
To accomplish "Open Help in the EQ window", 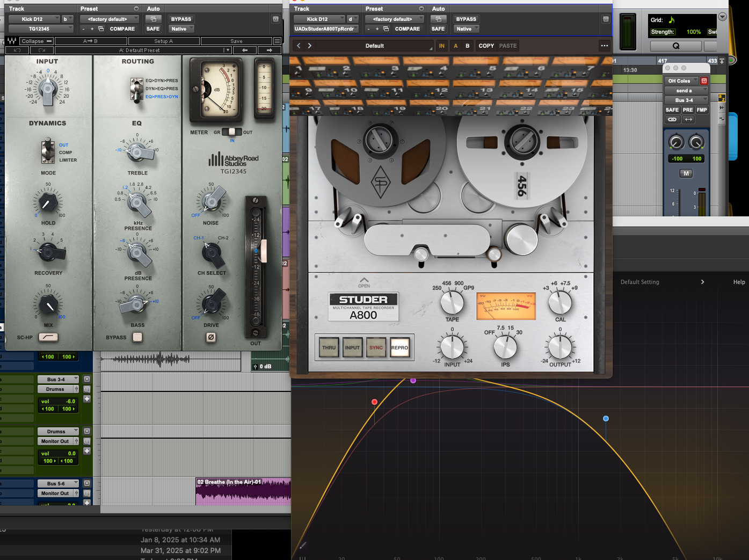I will click(x=739, y=282).
